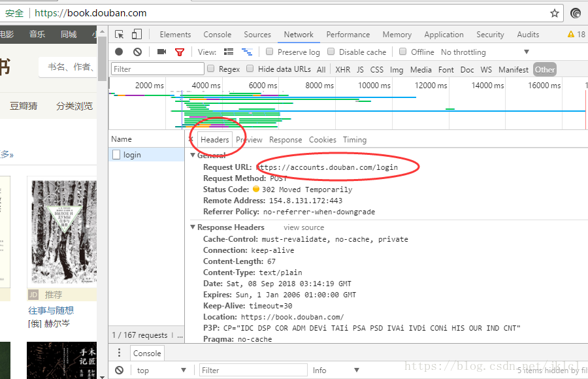Image resolution: width=588 pixels, height=379 pixels.
Task: Open the 往事与随想 book link
Action: (51, 310)
